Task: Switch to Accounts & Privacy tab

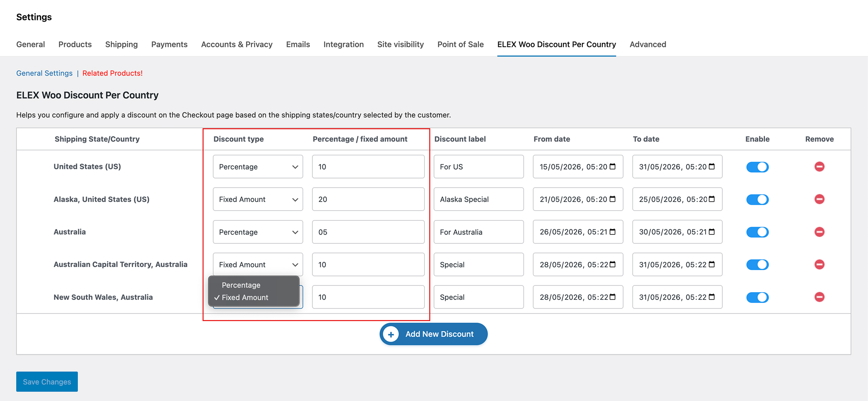Action: click(237, 44)
